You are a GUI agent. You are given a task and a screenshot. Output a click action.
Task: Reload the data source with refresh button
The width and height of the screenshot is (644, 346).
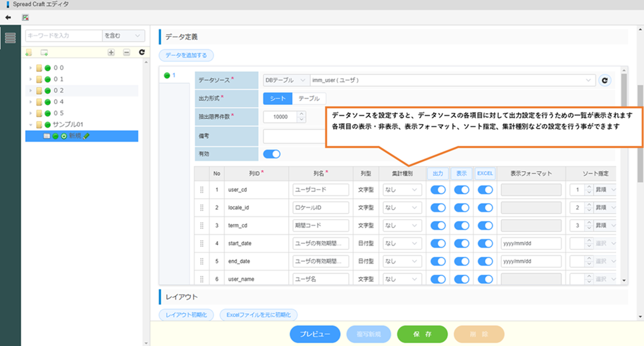[604, 80]
